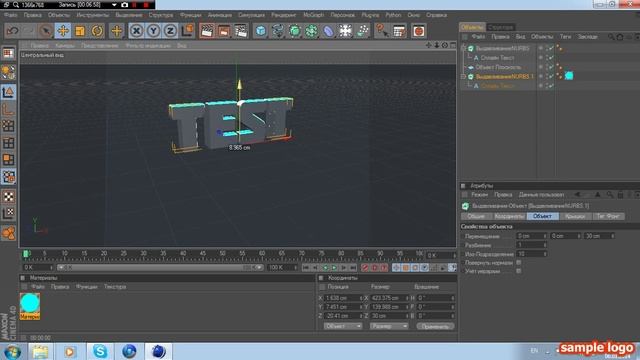The width and height of the screenshot is (640, 360).
Task: Open the Объект dropdown in Coordinates panel
Action: point(343,326)
